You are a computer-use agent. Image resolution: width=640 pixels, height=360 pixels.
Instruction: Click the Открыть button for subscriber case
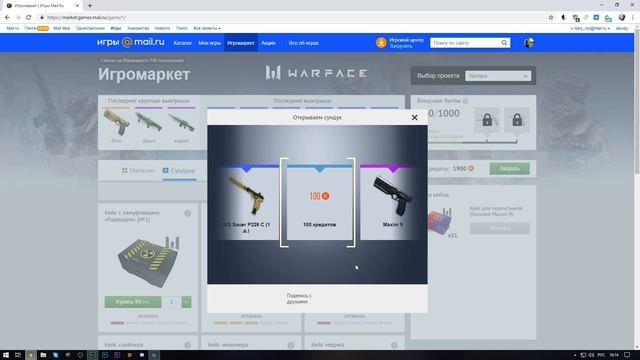pos(500,229)
